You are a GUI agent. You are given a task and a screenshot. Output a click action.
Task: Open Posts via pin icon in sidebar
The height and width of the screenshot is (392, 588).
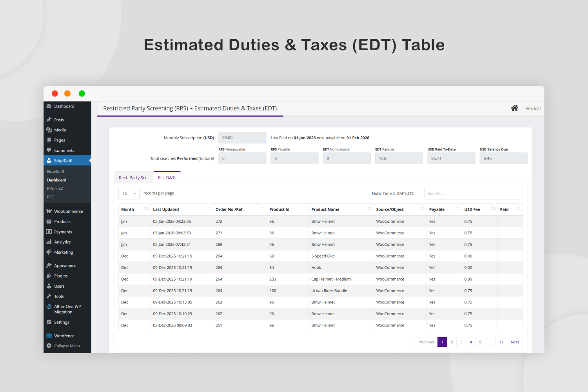(x=49, y=120)
